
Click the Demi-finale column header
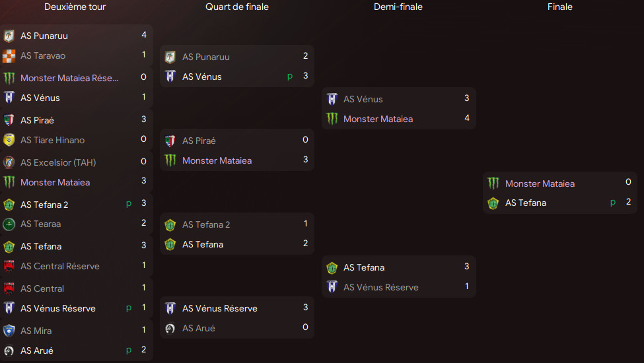398,7
